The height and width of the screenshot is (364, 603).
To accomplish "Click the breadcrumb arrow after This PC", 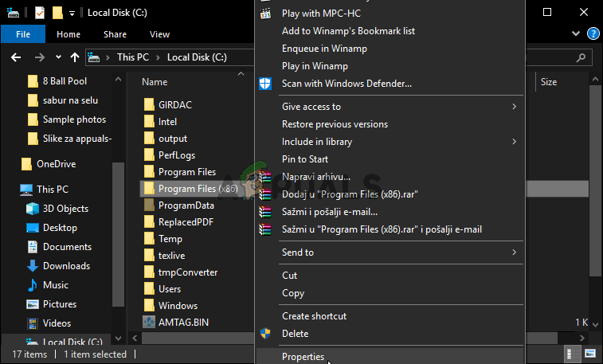I will [x=158, y=57].
